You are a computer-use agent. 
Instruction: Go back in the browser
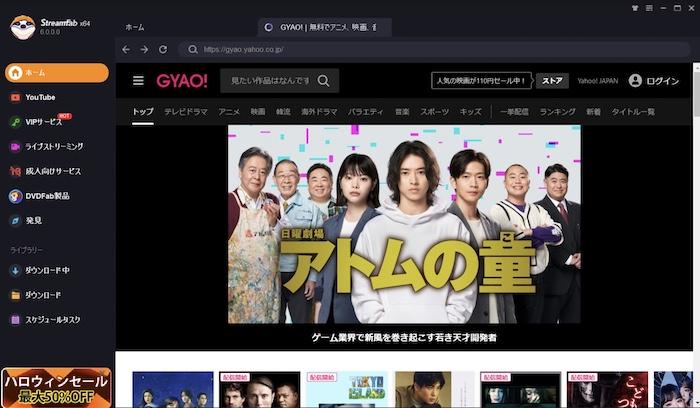(x=126, y=50)
